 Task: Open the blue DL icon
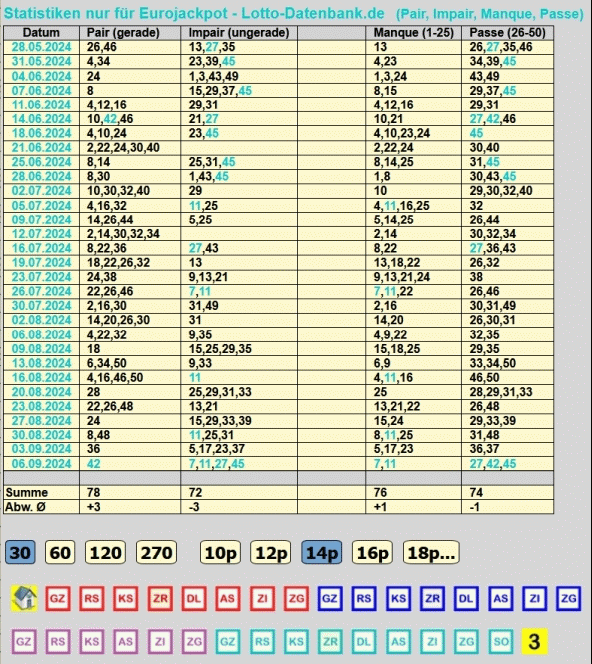[x=466, y=598]
